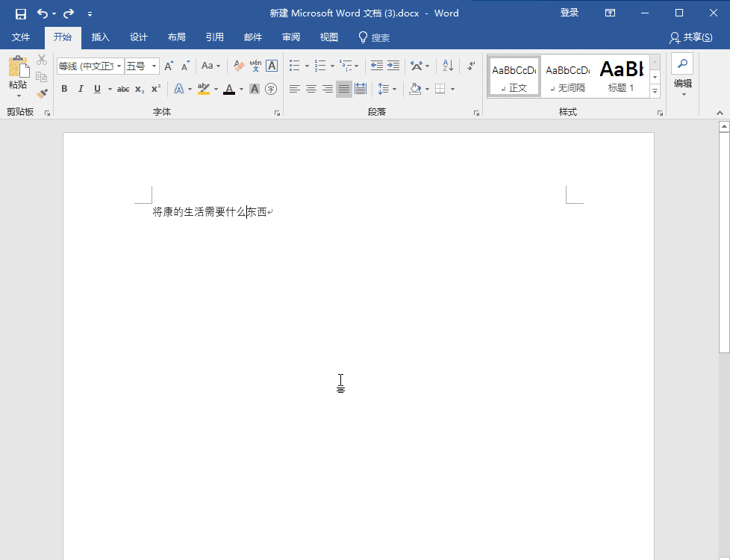The height and width of the screenshot is (560, 730).
Task: Open line spacing options
Action: click(387, 89)
